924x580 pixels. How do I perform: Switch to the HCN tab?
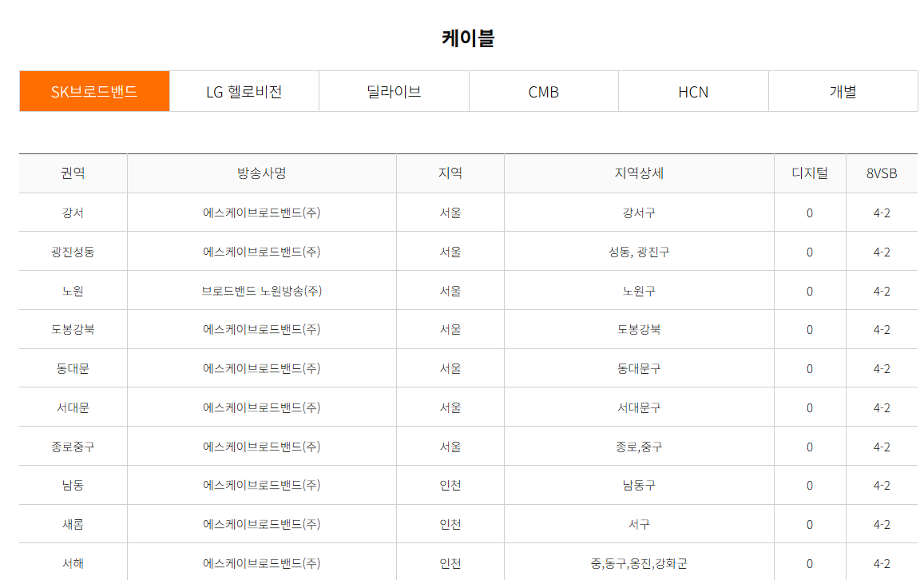692,91
